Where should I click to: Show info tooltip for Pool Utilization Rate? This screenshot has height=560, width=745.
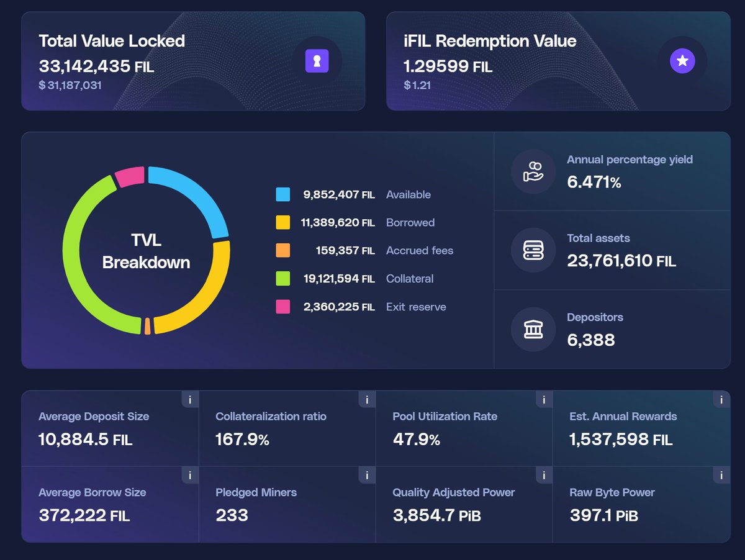click(x=544, y=399)
